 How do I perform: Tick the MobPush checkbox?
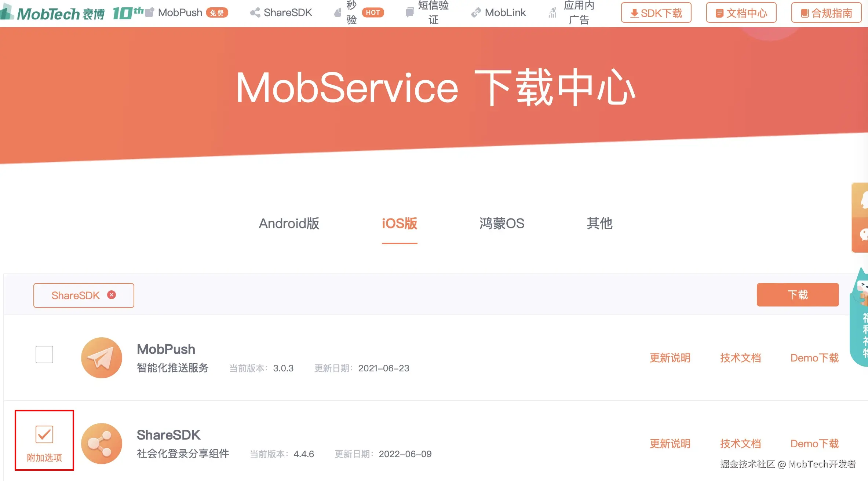click(x=44, y=354)
